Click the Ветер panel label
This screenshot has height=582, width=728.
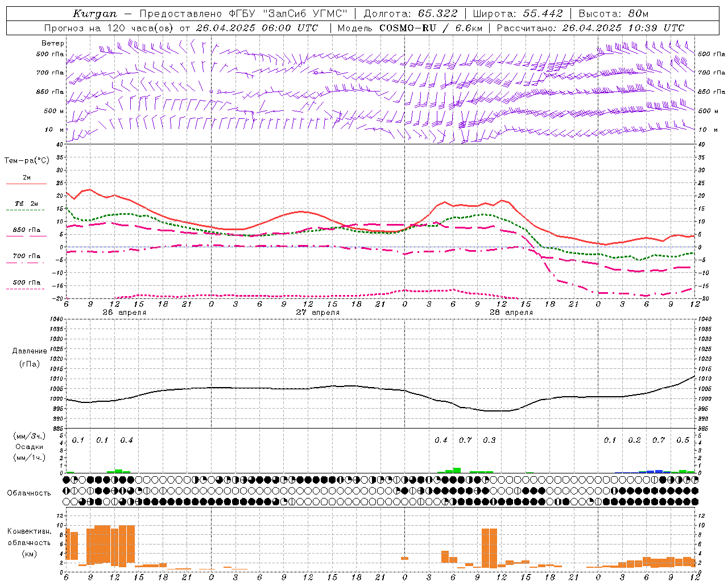point(52,43)
